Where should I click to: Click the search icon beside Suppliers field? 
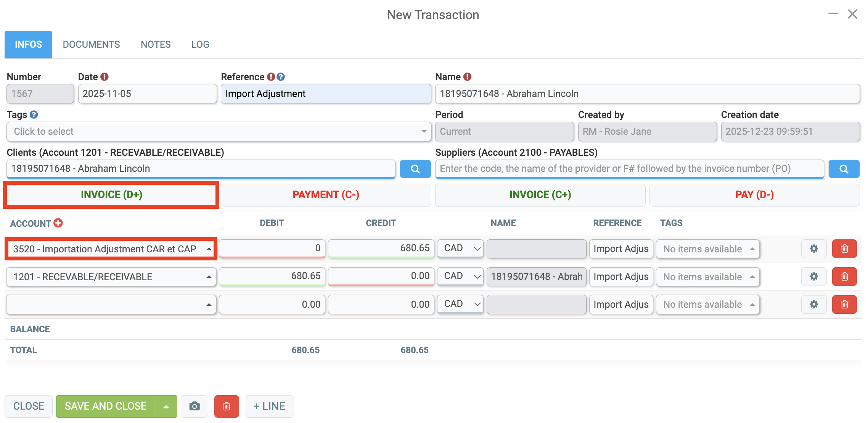point(844,169)
